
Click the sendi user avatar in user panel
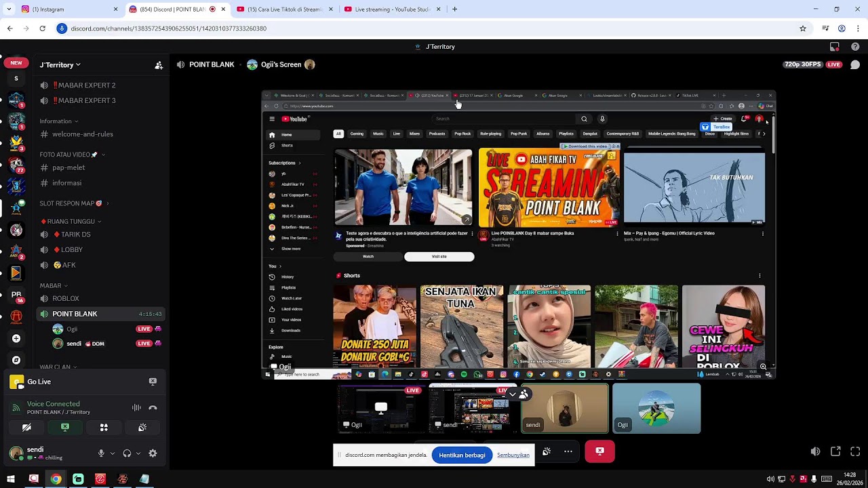coord(16,453)
